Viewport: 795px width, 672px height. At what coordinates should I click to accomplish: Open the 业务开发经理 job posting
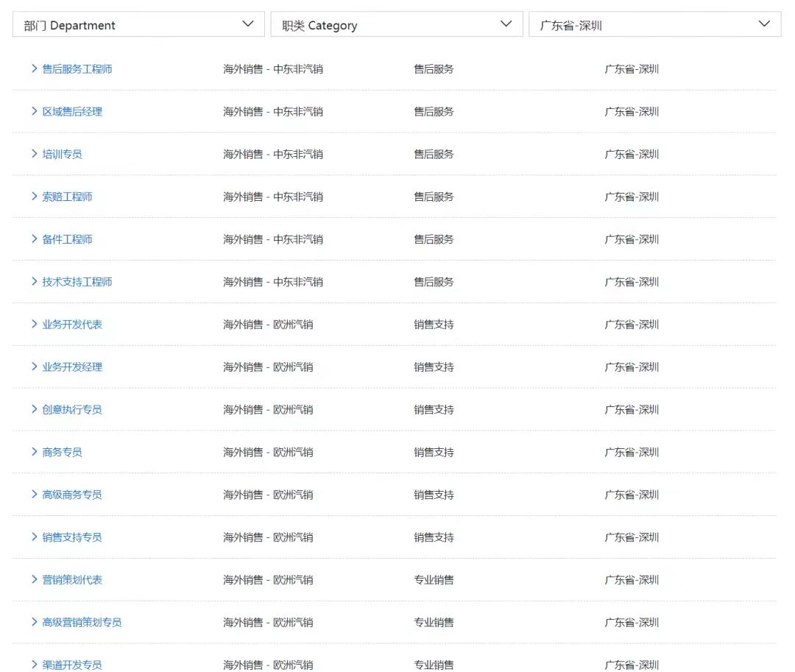pos(72,367)
